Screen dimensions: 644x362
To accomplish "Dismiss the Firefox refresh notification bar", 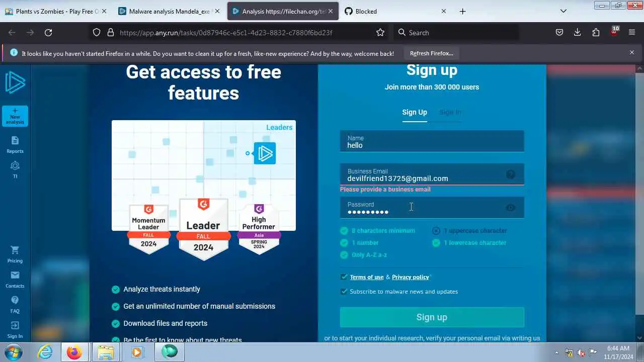I will coord(632,52).
